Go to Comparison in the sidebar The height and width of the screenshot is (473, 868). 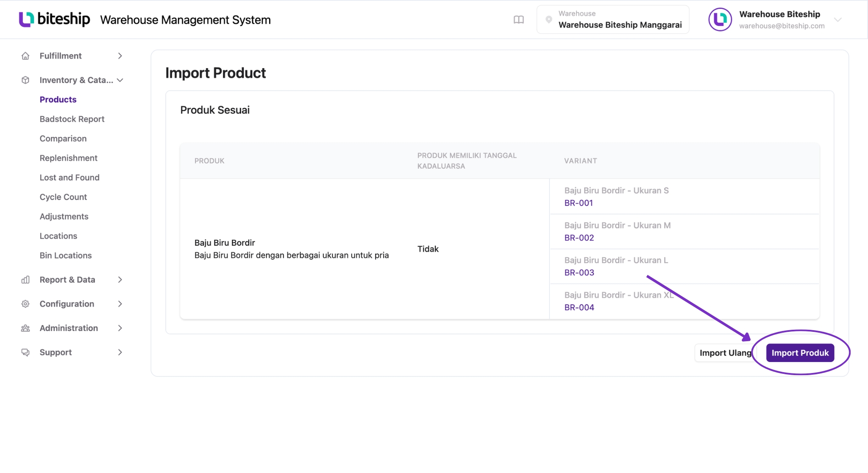pyautogui.click(x=63, y=139)
